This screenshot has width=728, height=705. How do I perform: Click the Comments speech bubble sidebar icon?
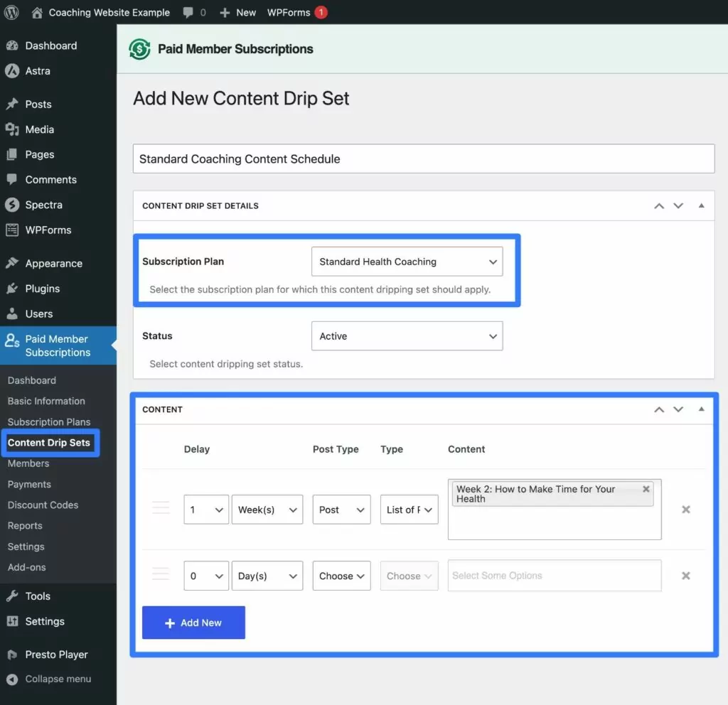(x=13, y=180)
